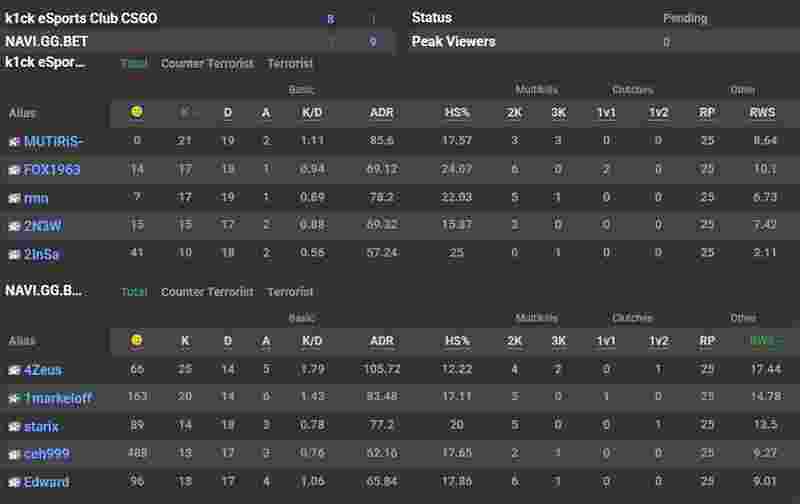The image size is (800, 504).
Task: Click the flag icon next to FOX1963
Action: click(14, 169)
